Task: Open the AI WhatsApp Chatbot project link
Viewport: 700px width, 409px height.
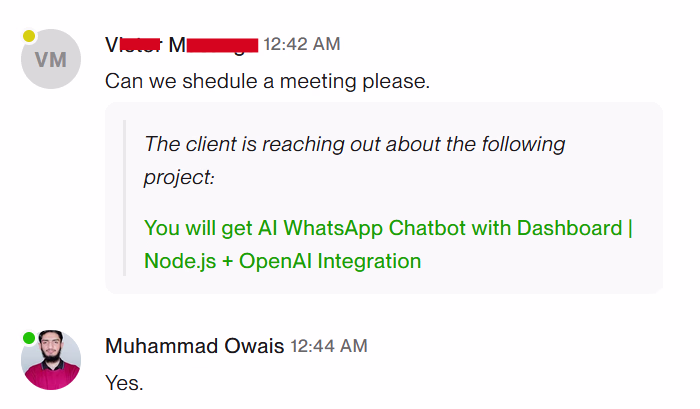Action: point(388,228)
